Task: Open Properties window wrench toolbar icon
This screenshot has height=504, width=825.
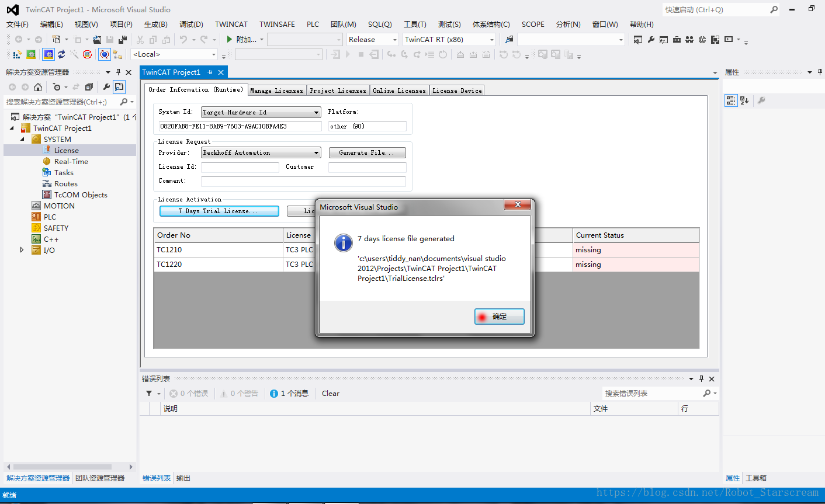Action: coord(651,39)
